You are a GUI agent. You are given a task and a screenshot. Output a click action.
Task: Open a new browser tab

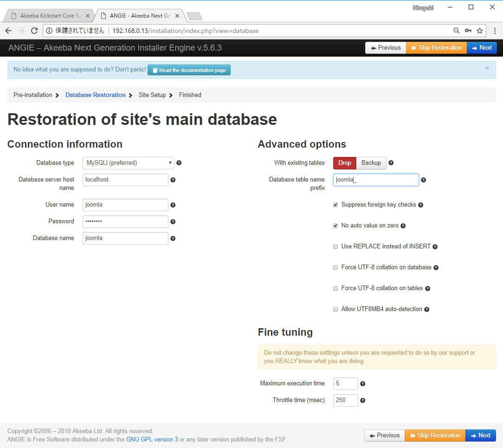click(x=194, y=16)
